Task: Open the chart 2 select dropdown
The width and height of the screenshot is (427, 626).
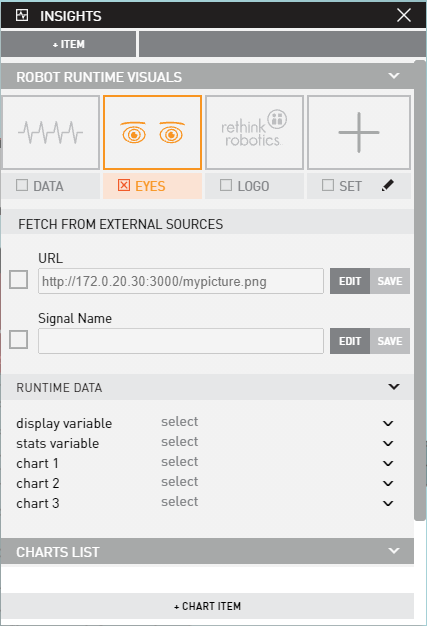Action: coord(277,482)
